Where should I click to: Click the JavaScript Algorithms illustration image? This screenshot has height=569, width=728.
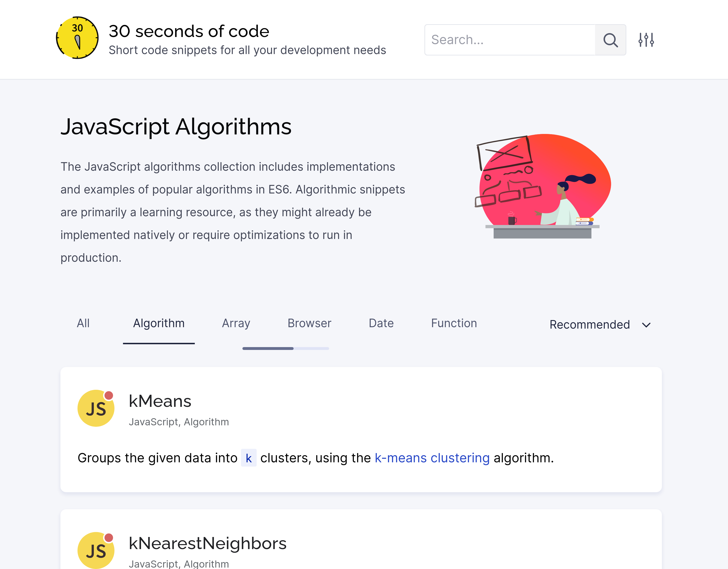click(543, 186)
